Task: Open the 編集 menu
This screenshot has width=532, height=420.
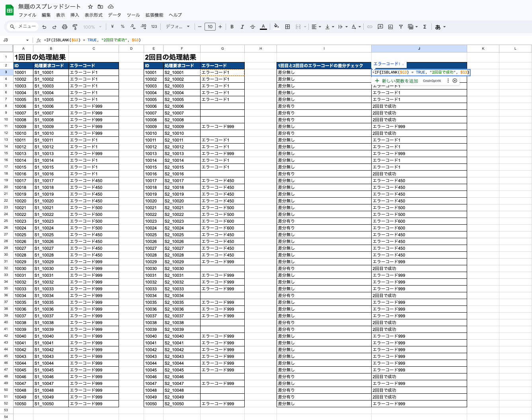Action: pos(46,15)
